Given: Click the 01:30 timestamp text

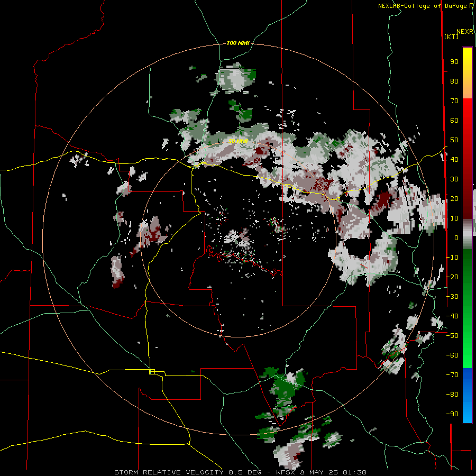Looking at the screenshot, I should point(354,472).
